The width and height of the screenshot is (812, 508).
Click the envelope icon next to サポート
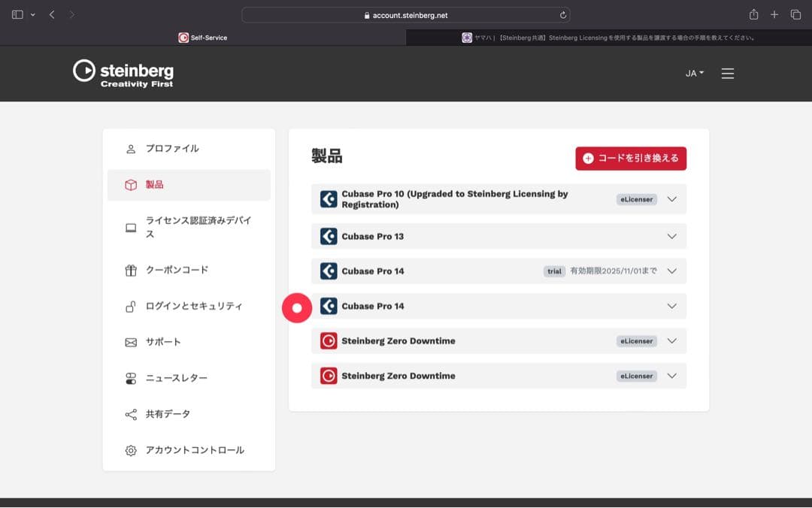[x=129, y=342]
